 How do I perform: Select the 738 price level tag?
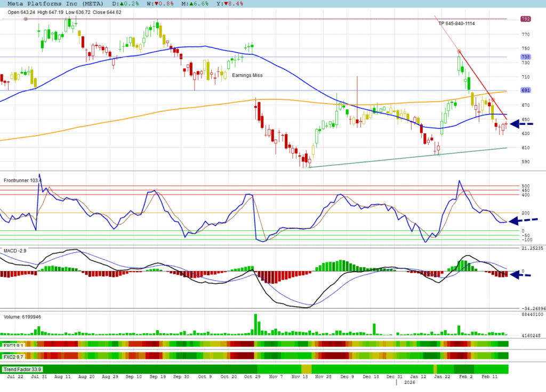[x=525, y=57]
